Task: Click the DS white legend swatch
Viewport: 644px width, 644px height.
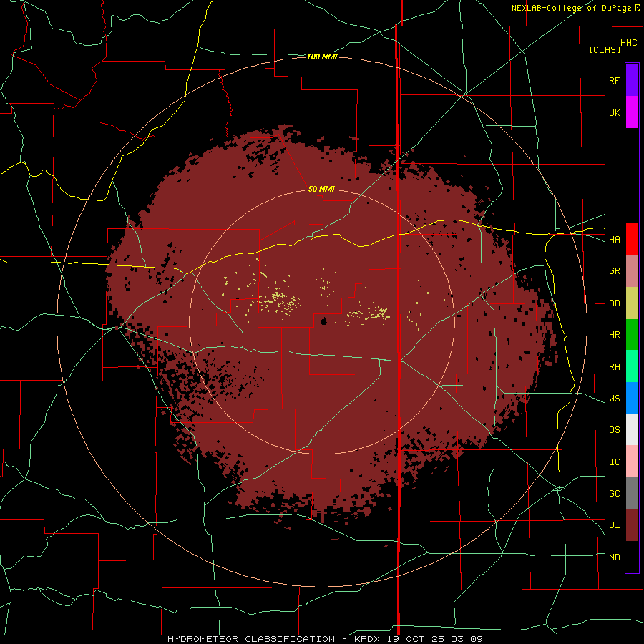Action: [x=632, y=429]
